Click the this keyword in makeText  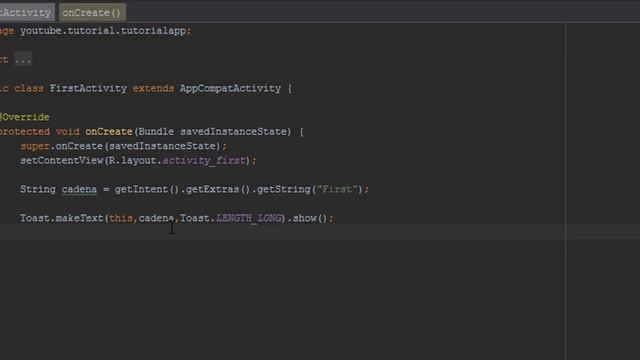pyautogui.click(x=121, y=218)
